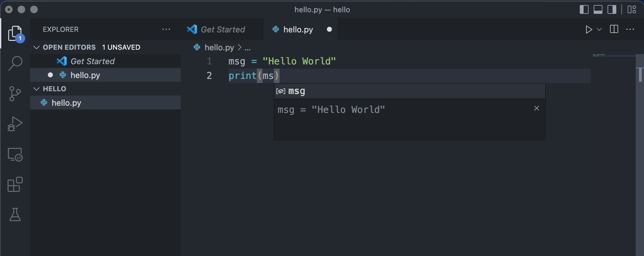Screen dimensions: 644x256
Task: Toggle the primary side bar
Action: click(x=584, y=9)
